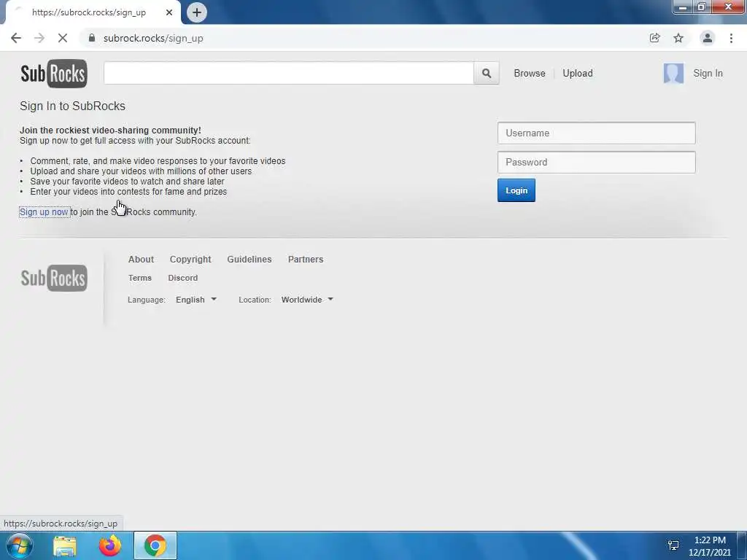Open a new tab with plus button
Image resolution: width=747 pixels, height=560 pixels.
point(197,12)
